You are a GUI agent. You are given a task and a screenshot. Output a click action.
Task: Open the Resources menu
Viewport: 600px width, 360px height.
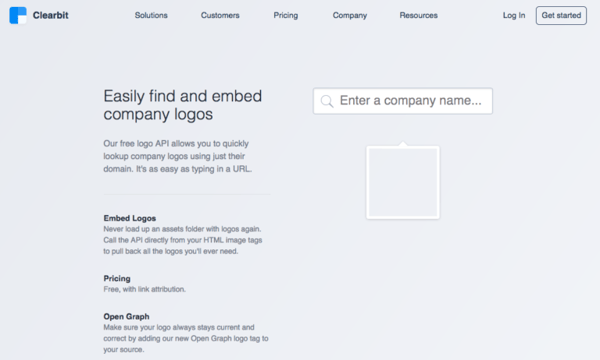[x=419, y=15]
